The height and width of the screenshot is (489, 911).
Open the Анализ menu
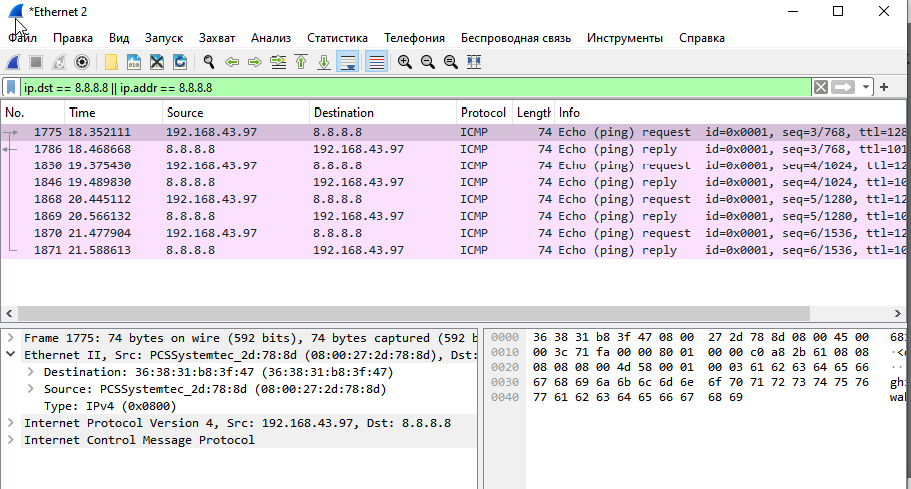[x=271, y=38]
